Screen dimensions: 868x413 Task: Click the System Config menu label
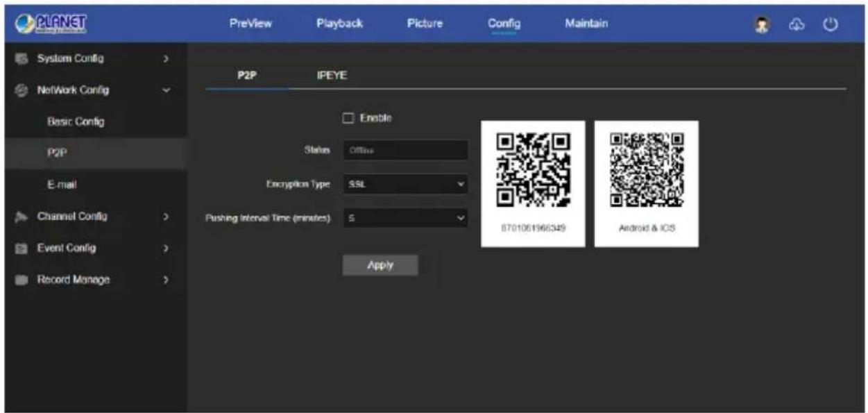pyautogui.click(x=71, y=58)
